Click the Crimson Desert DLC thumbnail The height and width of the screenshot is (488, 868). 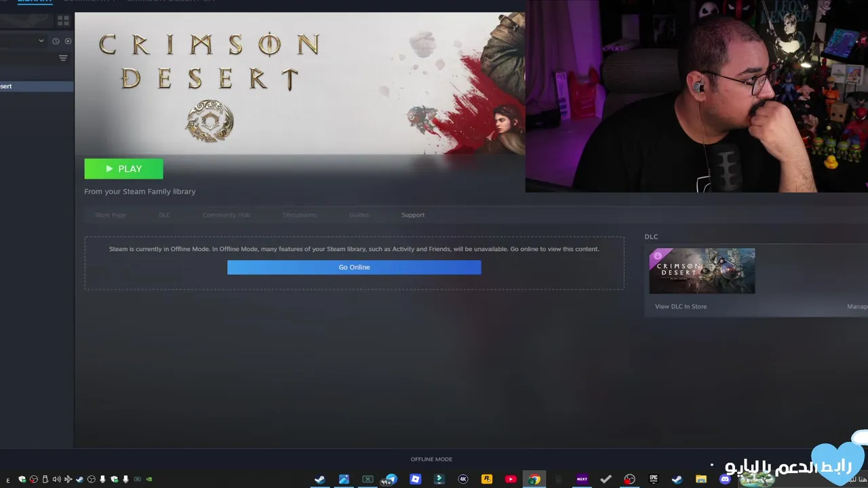click(x=702, y=271)
